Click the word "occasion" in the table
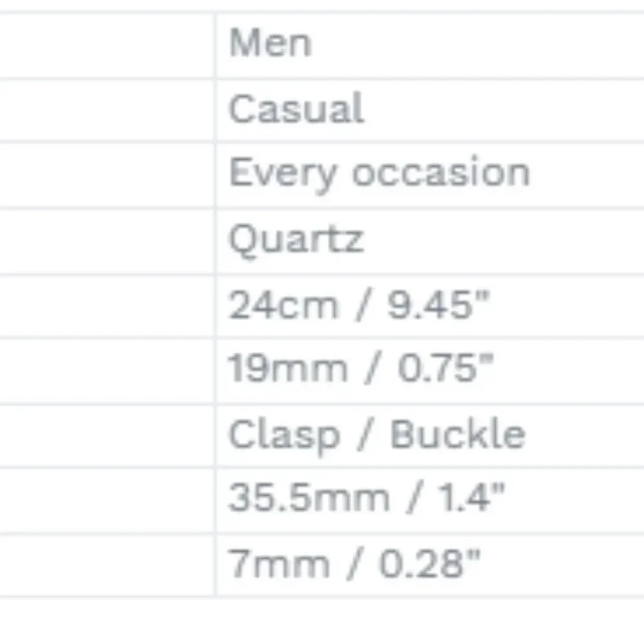 tap(440, 173)
